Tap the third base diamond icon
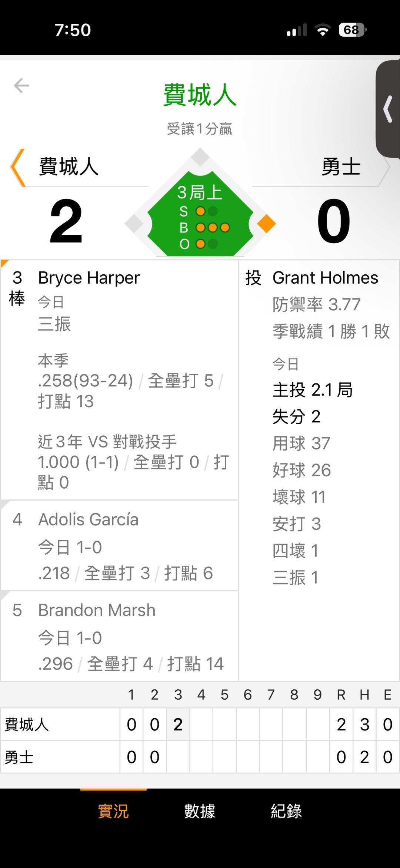The image size is (400, 868). (134, 224)
